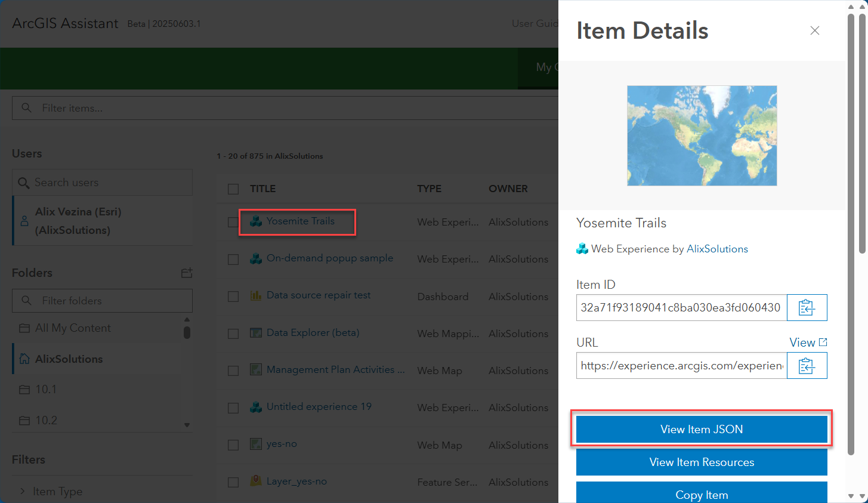Check the Yosemite Trails row checkbox

click(x=233, y=222)
